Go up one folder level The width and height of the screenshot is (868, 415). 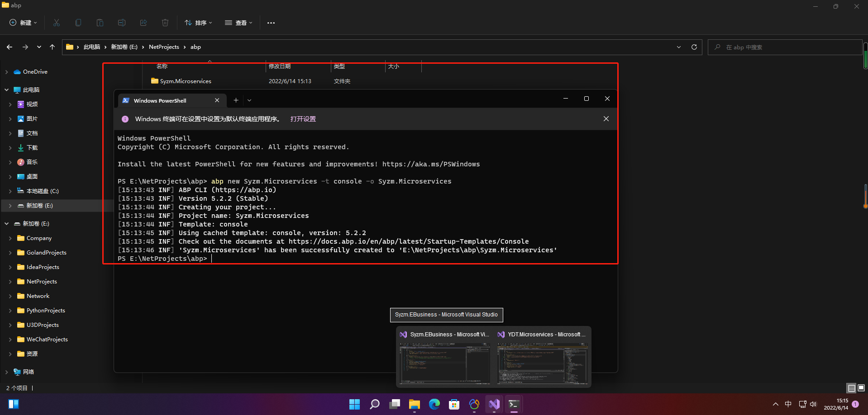(52, 47)
